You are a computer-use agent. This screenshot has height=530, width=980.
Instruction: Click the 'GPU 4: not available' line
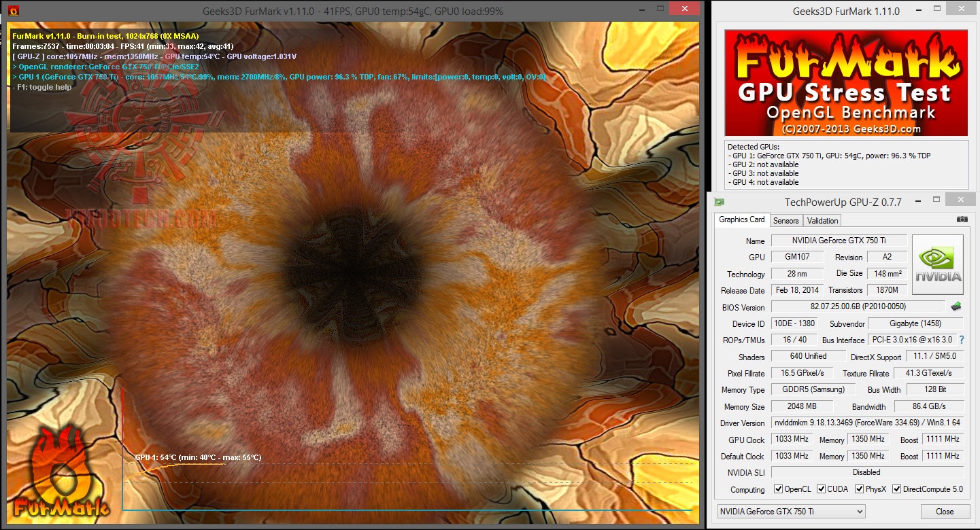point(763,182)
